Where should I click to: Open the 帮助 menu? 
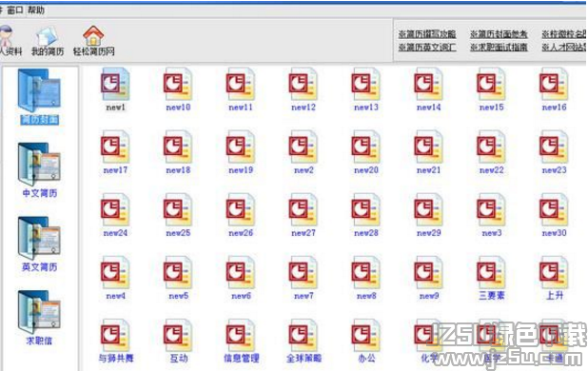[36, 10]
